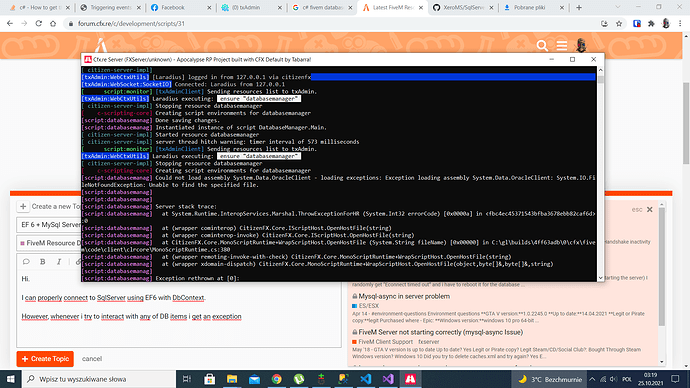The image size is (690, 388).
Task: Click the plus toggle beside Create a new Topic
Action: [x=23, y=206]
